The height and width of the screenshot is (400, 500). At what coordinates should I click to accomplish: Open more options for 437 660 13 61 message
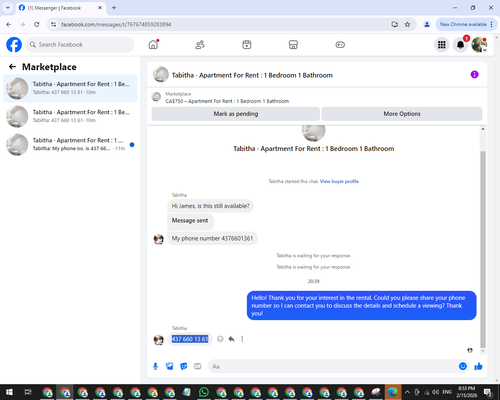pos(242,339)
